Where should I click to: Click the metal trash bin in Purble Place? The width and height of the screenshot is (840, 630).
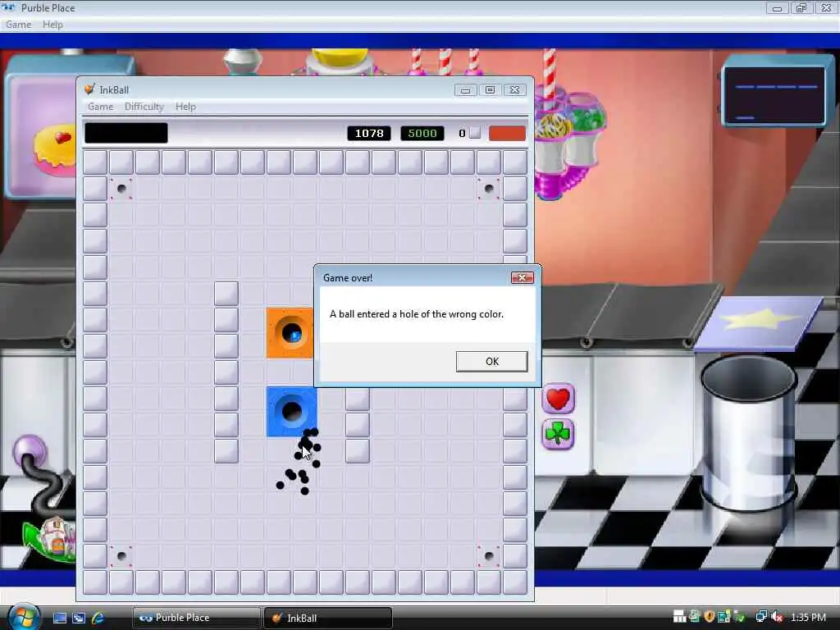point(749,434)
